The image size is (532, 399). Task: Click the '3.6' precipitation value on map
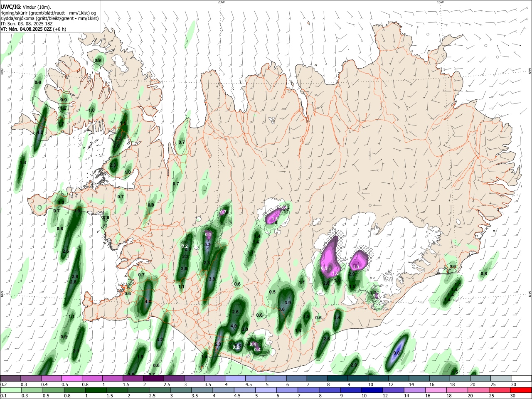281,309
